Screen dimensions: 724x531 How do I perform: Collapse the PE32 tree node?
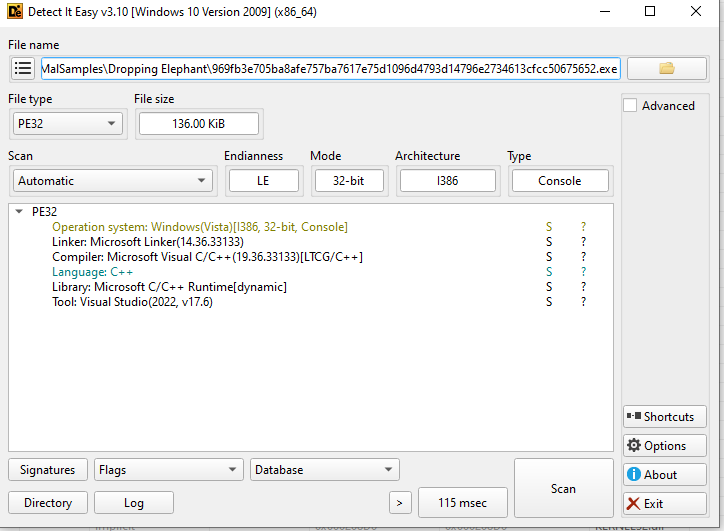coord(19,211)
